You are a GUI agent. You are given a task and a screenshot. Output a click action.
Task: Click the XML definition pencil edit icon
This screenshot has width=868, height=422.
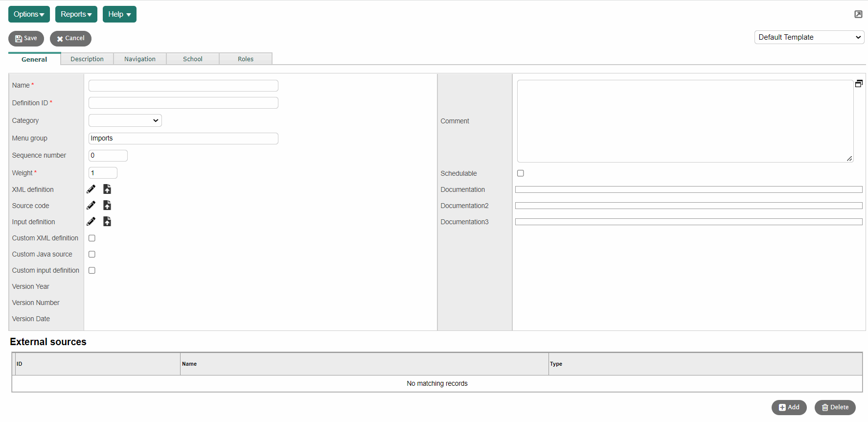coord(91,189)
